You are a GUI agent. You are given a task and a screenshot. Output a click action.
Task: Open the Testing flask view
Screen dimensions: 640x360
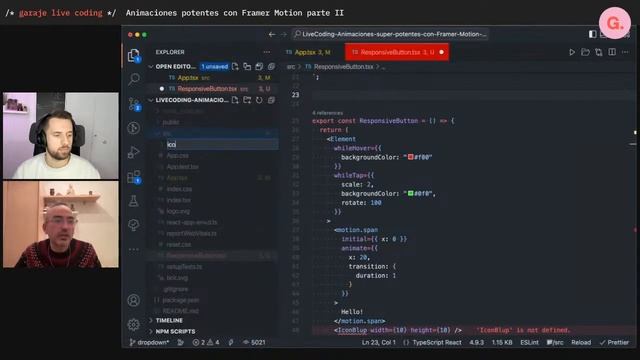coord(133,201)
